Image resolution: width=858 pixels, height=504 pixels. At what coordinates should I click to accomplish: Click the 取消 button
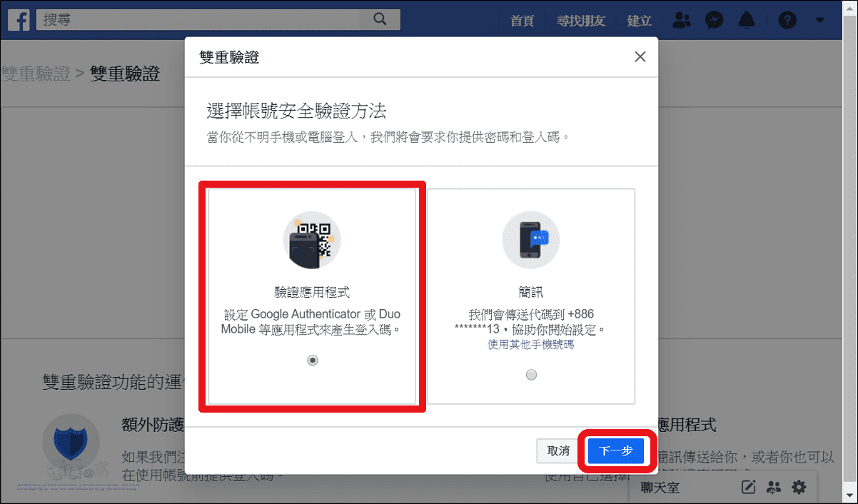pos(558,450)
